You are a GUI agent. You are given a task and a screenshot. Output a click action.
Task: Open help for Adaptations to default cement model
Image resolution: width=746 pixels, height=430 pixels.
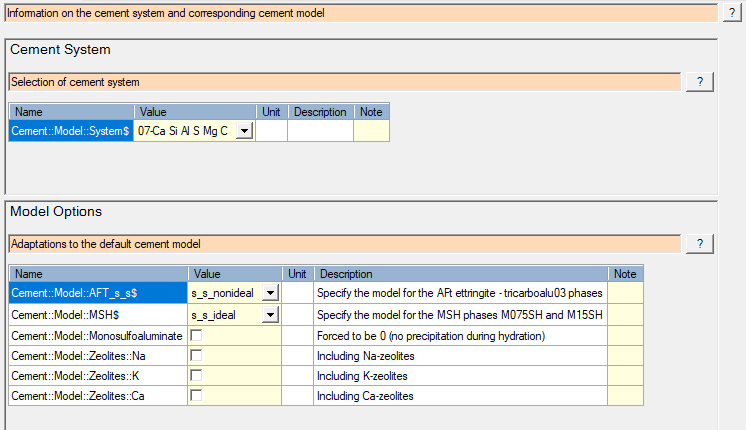click(699, 243)
